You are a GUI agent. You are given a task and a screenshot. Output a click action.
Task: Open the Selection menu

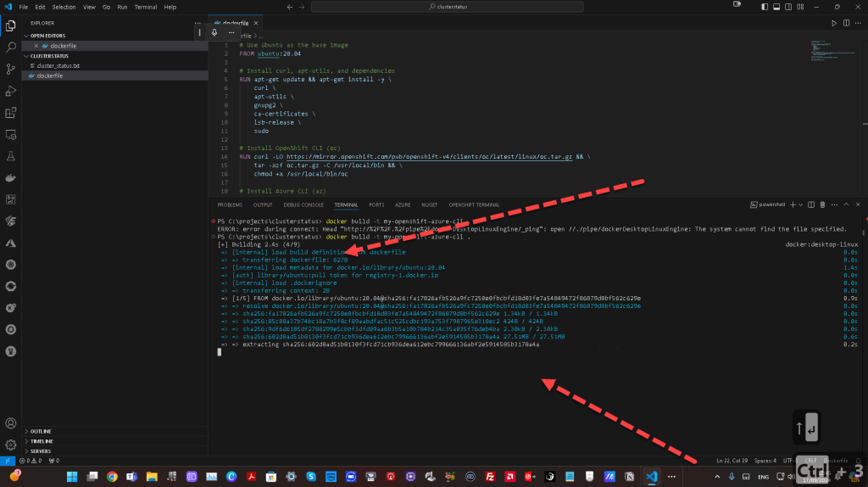tap(64, 7)
